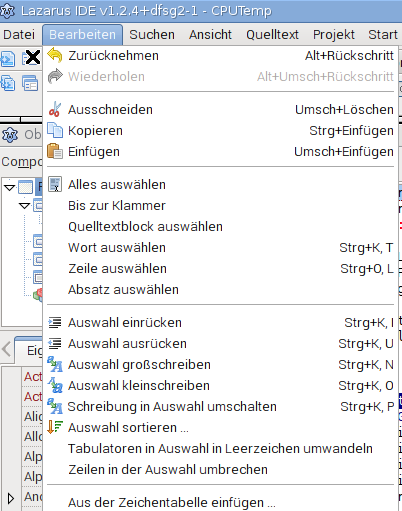Click the Auswahl großschreiben uppercase icon
Screen dimensions: 402x511
pos(55,364)
